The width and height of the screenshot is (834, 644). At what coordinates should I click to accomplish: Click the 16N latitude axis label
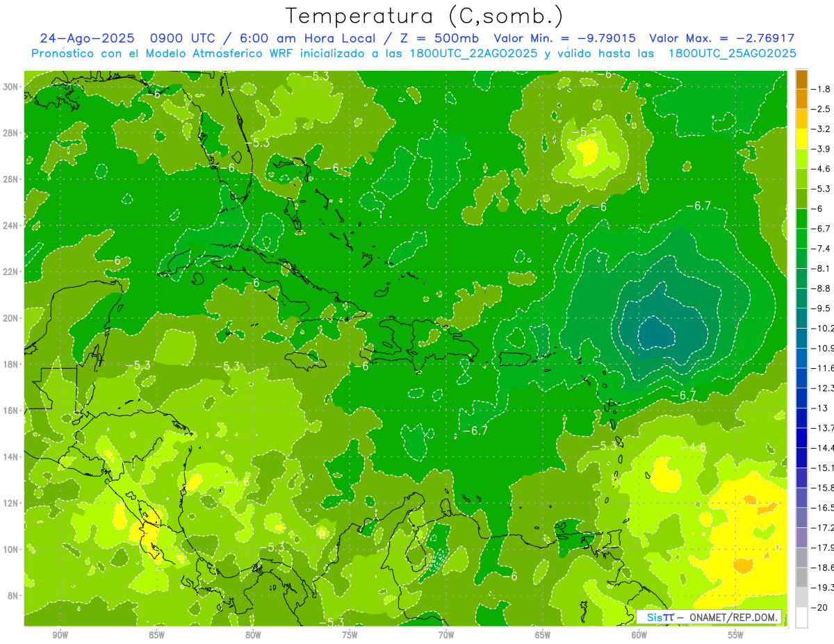(12, 411)
